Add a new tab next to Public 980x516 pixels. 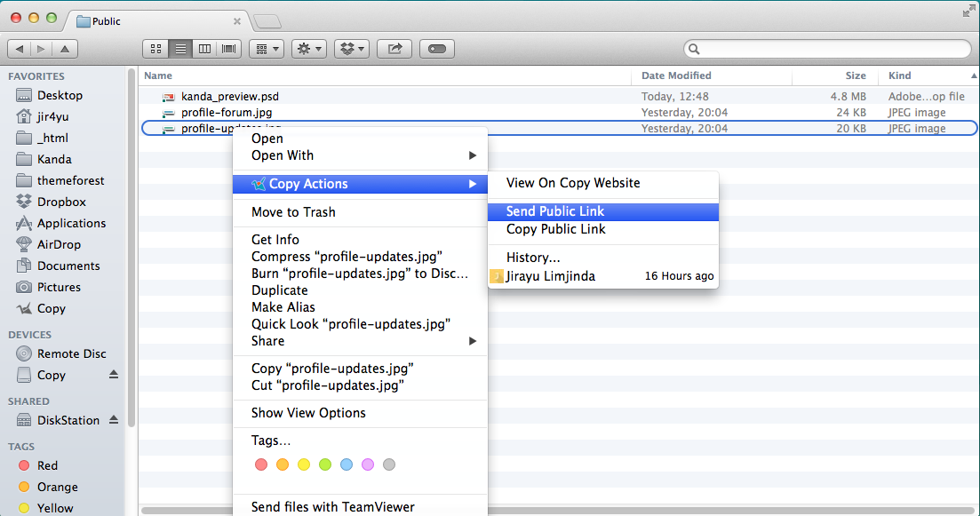click(267, 22)
